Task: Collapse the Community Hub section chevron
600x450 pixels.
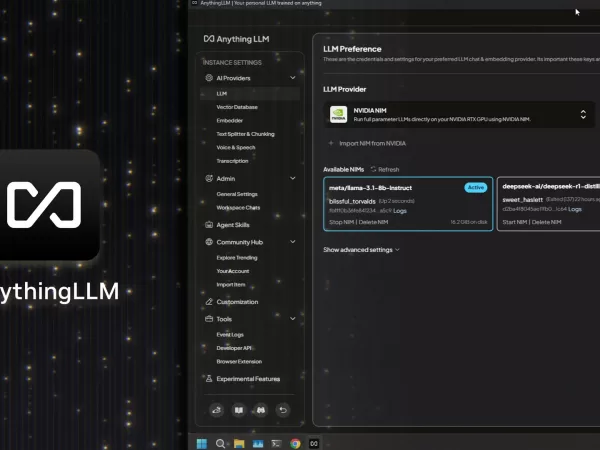Action: (293, 242)
